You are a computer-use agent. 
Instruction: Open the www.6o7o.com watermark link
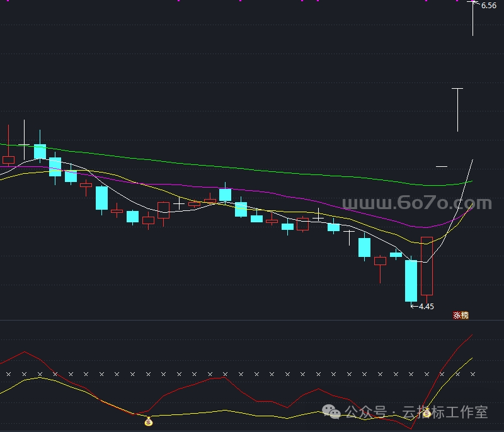pyautogui.click(x=416, y=203)
